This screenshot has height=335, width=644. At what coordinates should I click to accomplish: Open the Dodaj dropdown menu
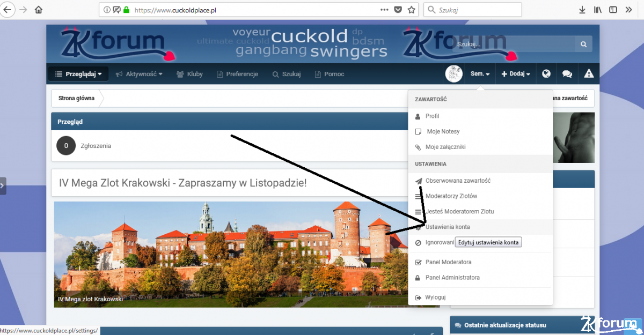click(516, 74)
